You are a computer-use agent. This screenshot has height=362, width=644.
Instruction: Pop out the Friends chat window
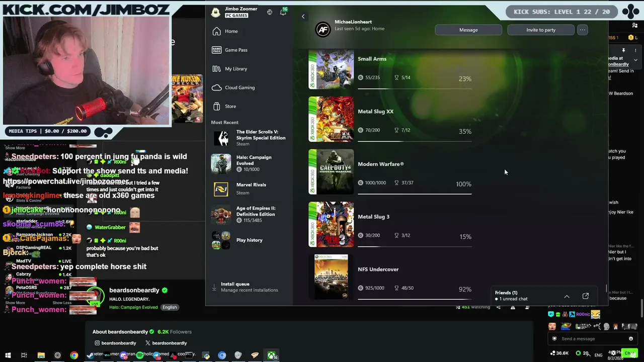coord(586,296)
